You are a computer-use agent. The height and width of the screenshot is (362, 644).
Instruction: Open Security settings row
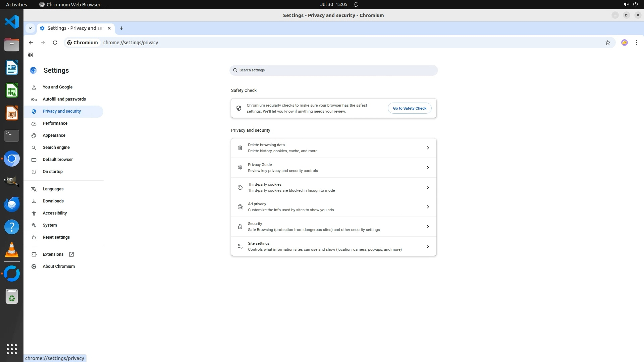coord(333,227)
